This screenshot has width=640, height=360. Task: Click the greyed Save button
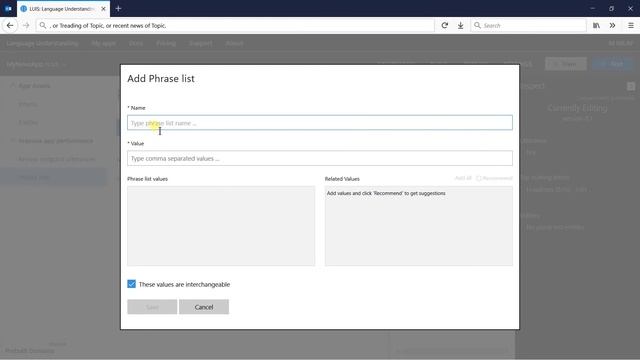tap(152, 307)
